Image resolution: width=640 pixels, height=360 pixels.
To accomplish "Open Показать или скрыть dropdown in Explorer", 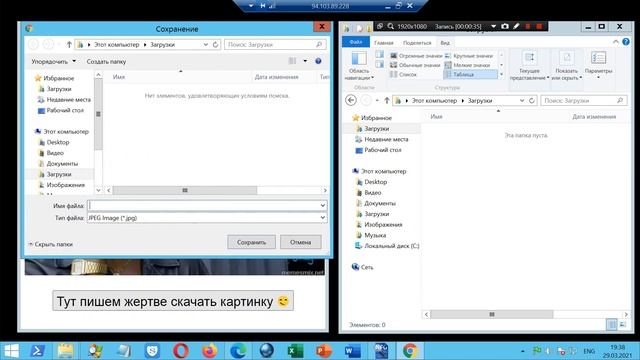I will 567,65.
